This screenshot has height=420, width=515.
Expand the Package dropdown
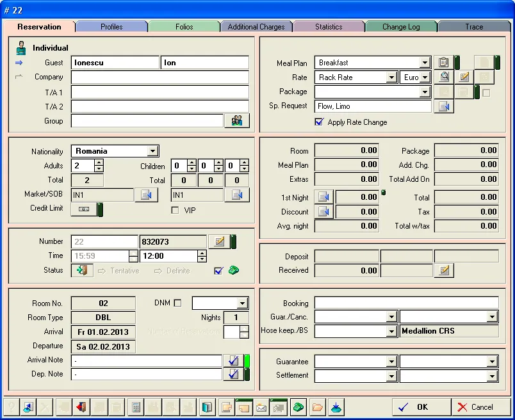425,92
